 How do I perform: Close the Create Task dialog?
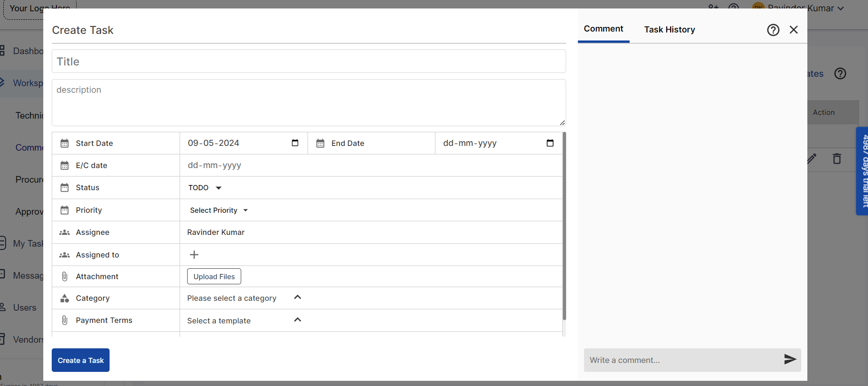tap(794, 30)
